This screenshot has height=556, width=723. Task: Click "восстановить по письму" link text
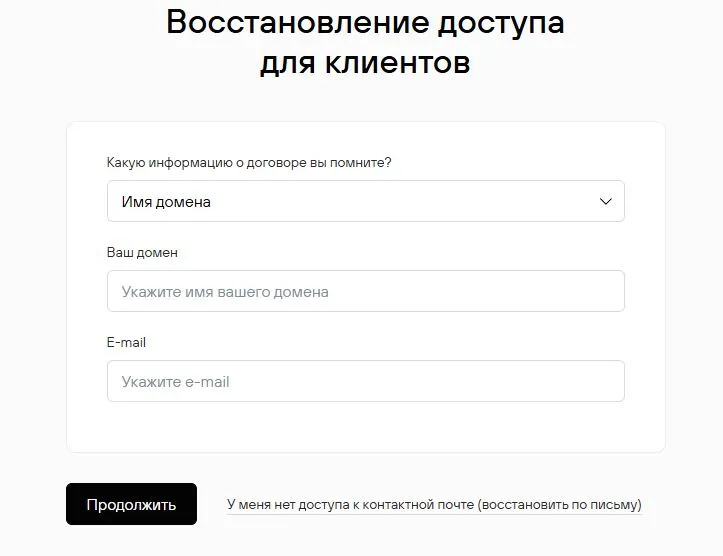(560, 505)
